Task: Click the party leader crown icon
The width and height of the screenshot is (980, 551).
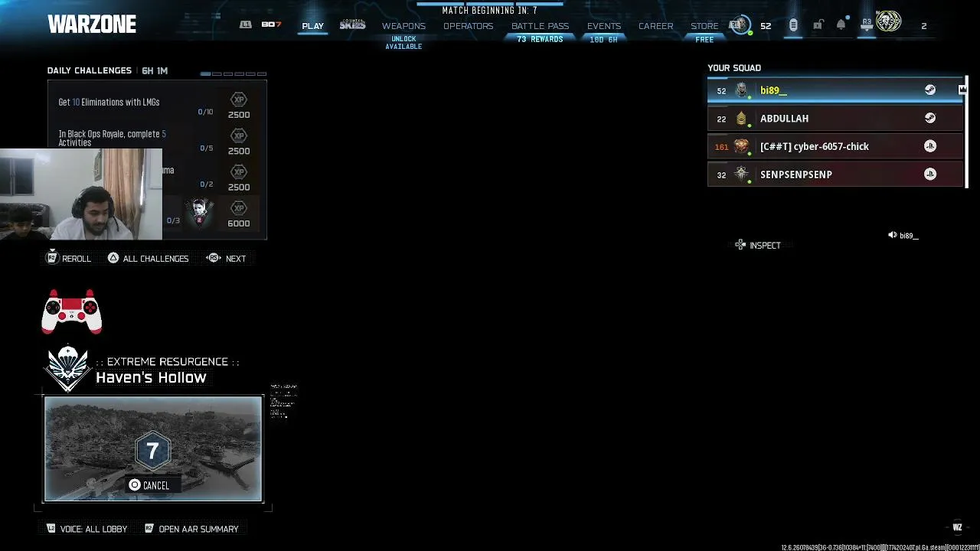Action: click(x=962, y=90)
